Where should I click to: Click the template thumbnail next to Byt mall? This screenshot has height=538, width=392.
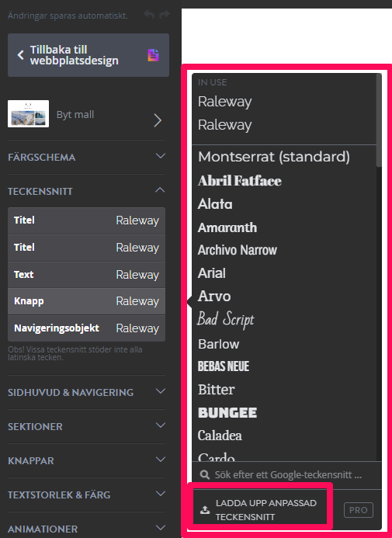point(28,113)
